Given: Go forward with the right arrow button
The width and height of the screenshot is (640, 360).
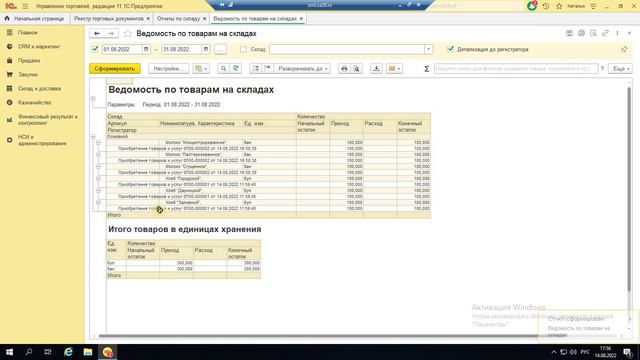Looking at the screenshot, I should point(111,33).
